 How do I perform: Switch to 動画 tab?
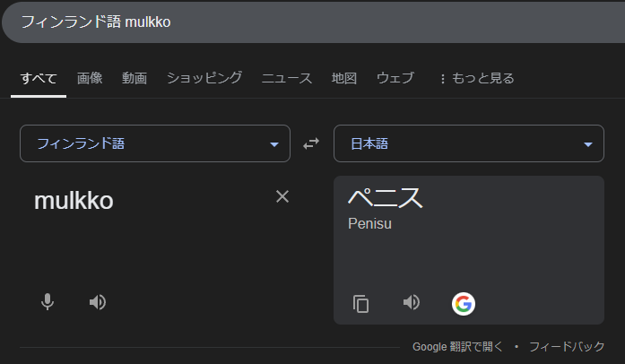135,78
